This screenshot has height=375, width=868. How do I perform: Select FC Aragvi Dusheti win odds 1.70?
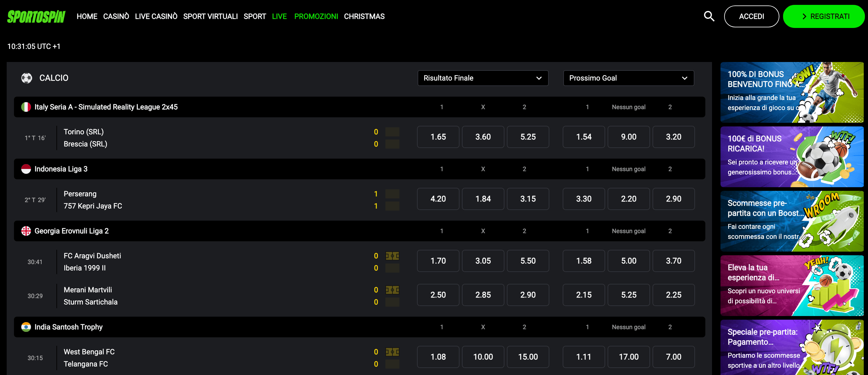[438, 261]
